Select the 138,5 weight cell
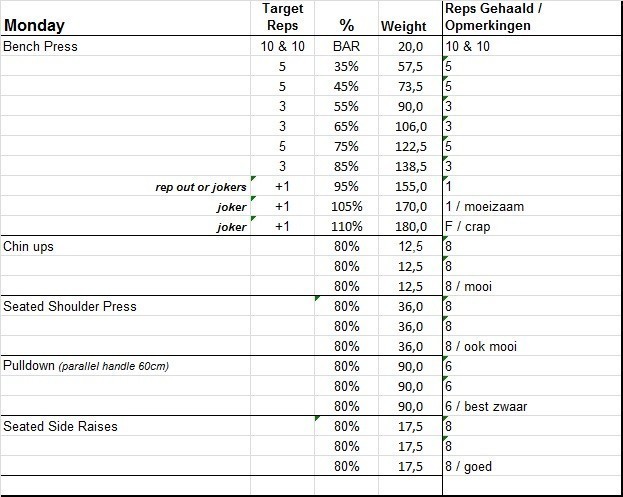 [x=410, y=166]
